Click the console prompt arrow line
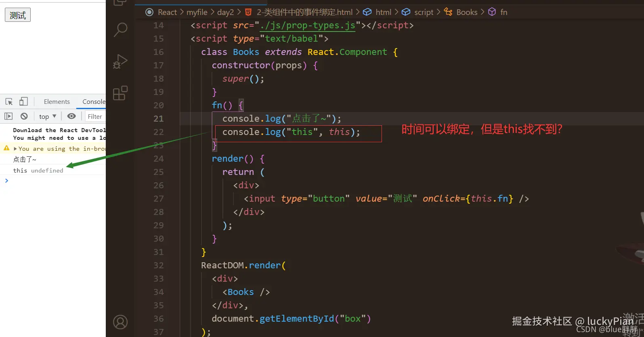 coord(6,181)
